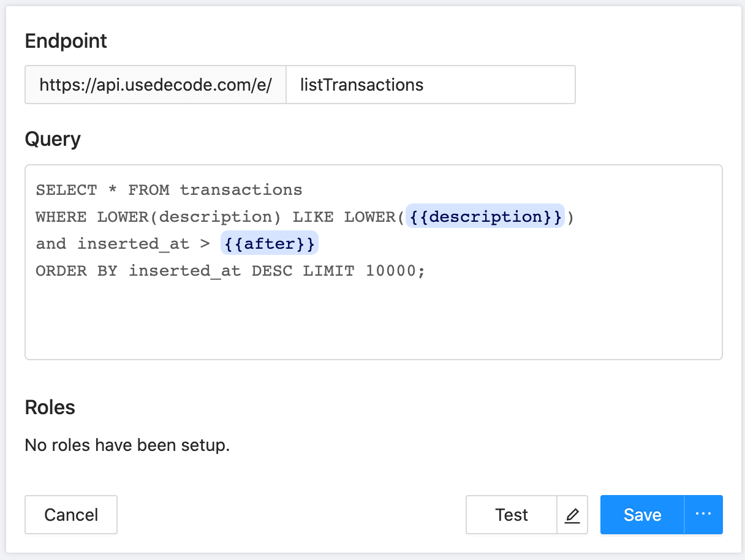Focus the listTransactions endpoint name field
The image size is (745, 560).
pyautogui.click(x=430, y=85)
